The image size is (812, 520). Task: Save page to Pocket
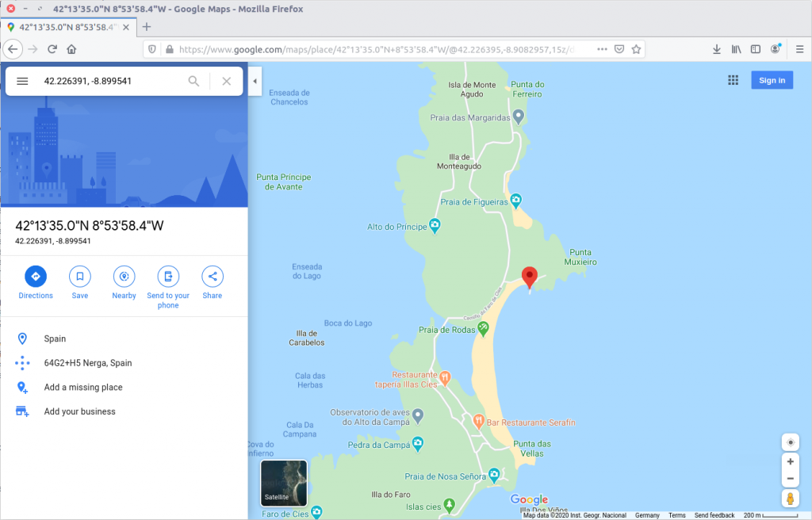(x=619, y=49)
